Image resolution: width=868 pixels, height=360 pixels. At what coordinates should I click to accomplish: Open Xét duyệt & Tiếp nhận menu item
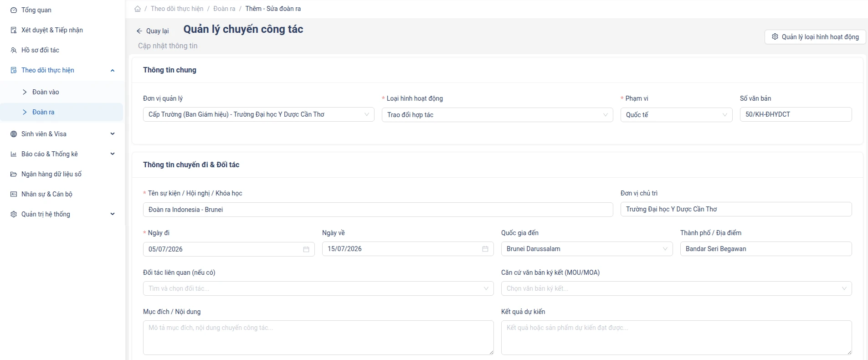click(62, 30)
